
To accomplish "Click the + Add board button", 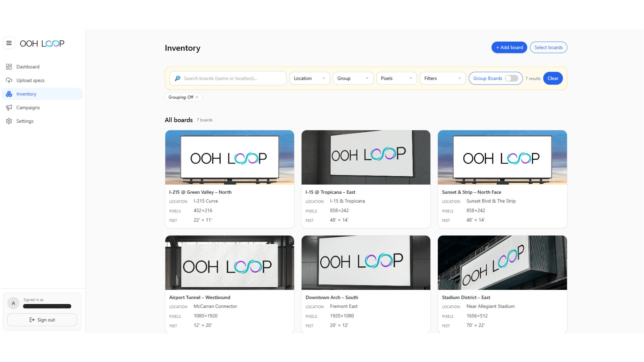I will (x=509, y=47).
